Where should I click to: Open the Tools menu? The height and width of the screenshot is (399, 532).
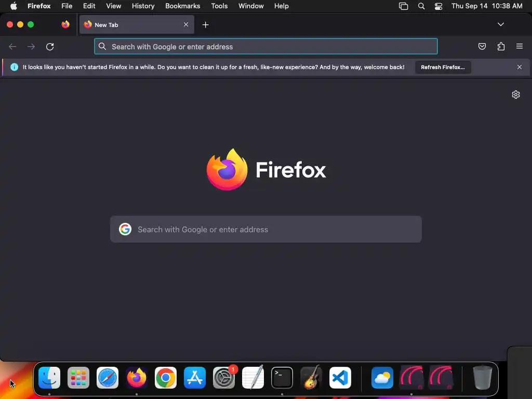click(x=219, y=6)
